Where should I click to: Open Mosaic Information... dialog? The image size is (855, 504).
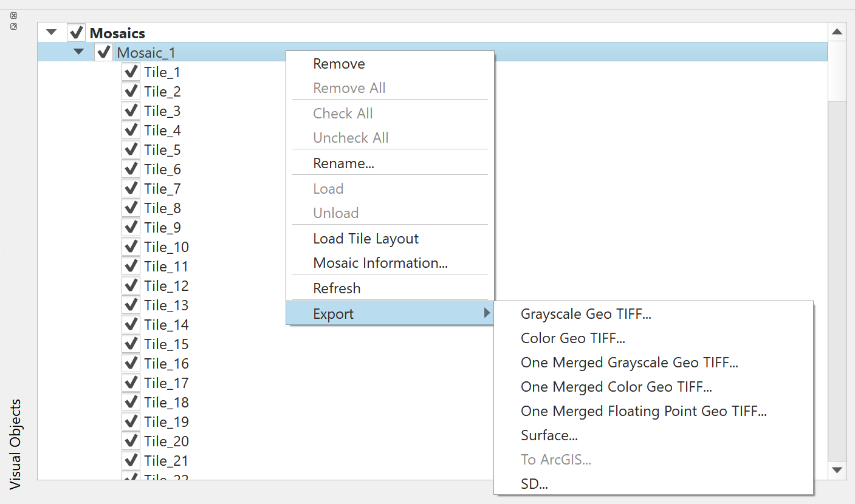(380, 263)
